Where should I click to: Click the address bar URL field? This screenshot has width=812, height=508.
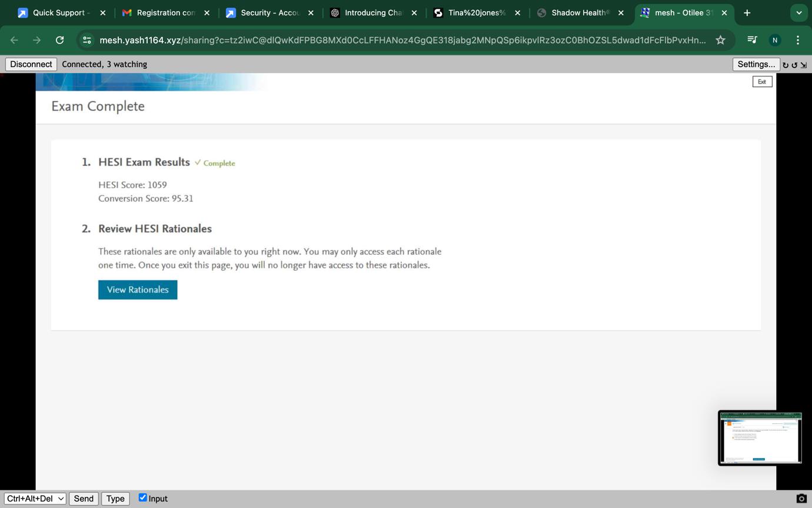pos(403,40)
